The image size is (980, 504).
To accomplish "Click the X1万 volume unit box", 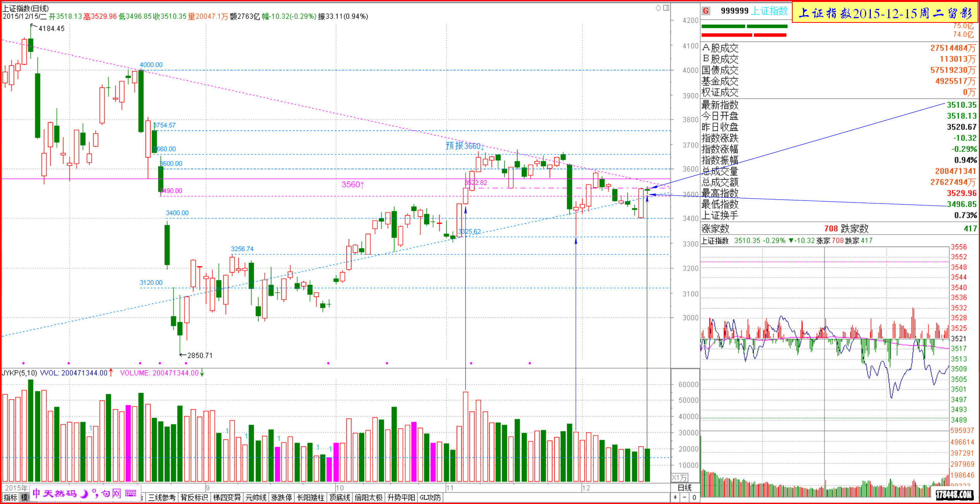I will [680, 478].
